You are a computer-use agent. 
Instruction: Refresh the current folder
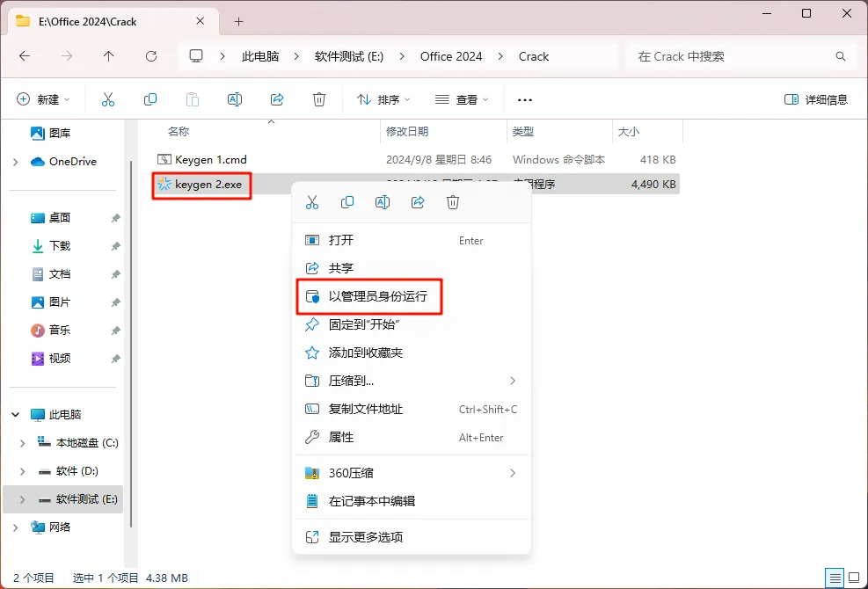click(x=151, y=56)
